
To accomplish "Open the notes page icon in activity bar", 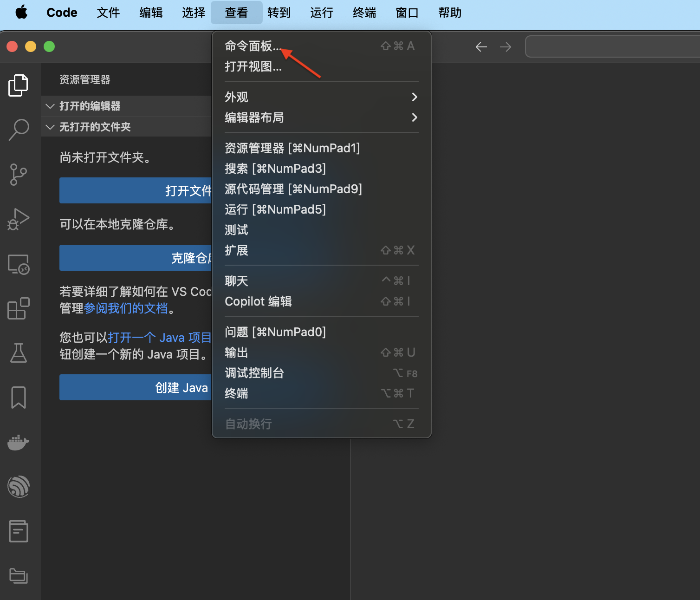I will [x=19, y=531].
